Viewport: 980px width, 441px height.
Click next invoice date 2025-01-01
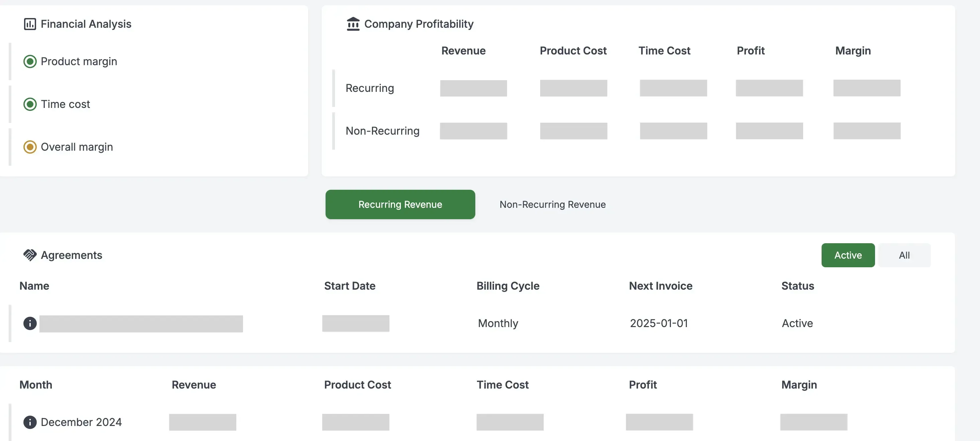(x=659, y=323)
